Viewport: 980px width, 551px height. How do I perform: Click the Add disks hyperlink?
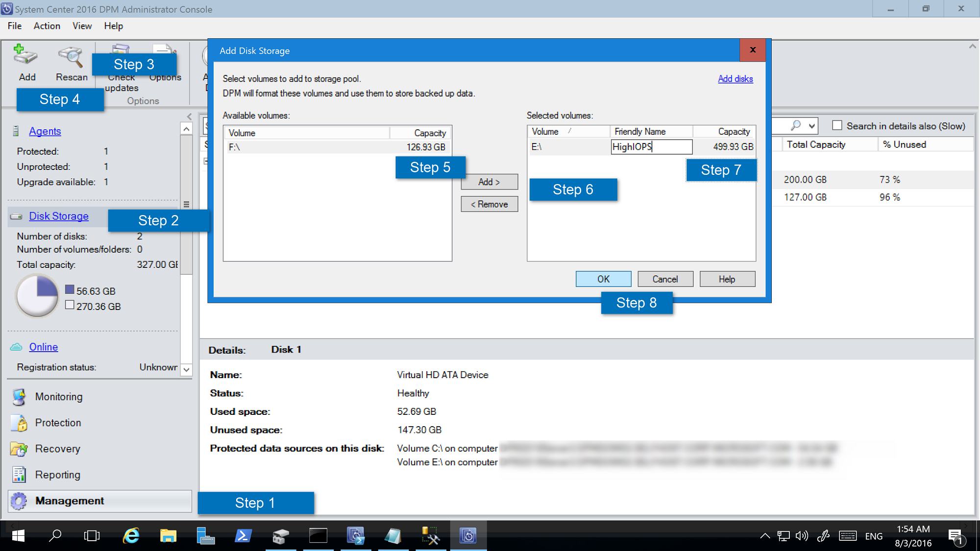[735, 79]
